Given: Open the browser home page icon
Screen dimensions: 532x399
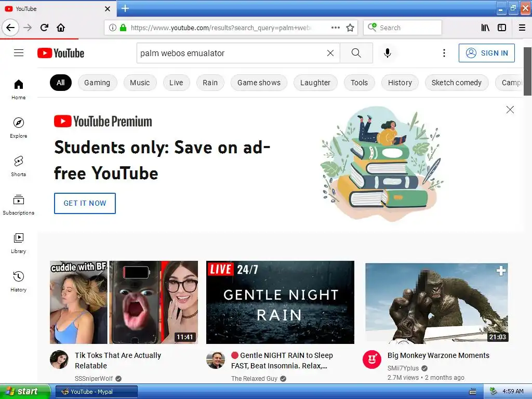Looking at the screenshot, I should point(61,28).
